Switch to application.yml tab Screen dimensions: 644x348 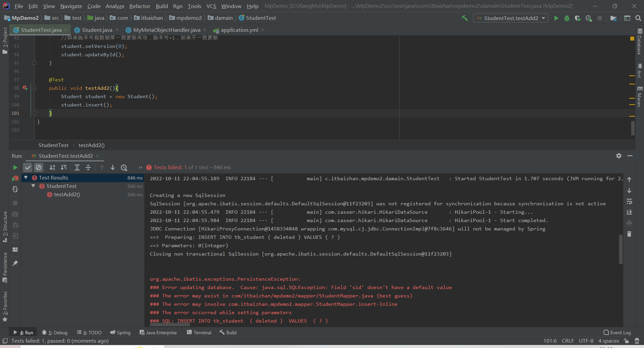coord(239,30)
